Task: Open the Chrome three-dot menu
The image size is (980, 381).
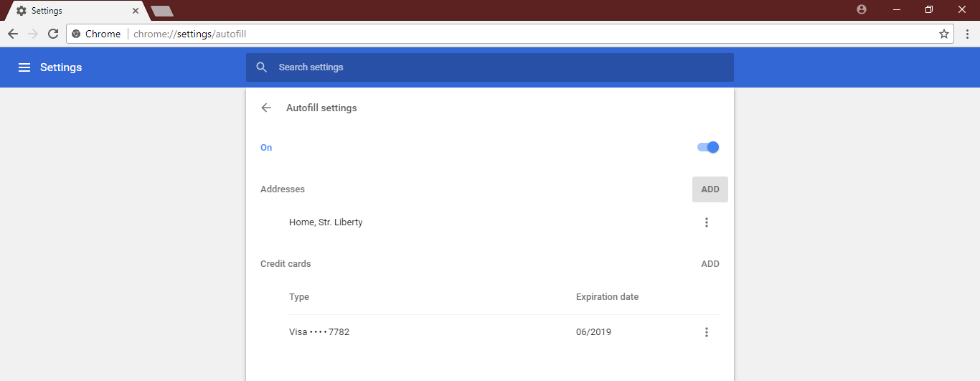Action: [967, 34]
